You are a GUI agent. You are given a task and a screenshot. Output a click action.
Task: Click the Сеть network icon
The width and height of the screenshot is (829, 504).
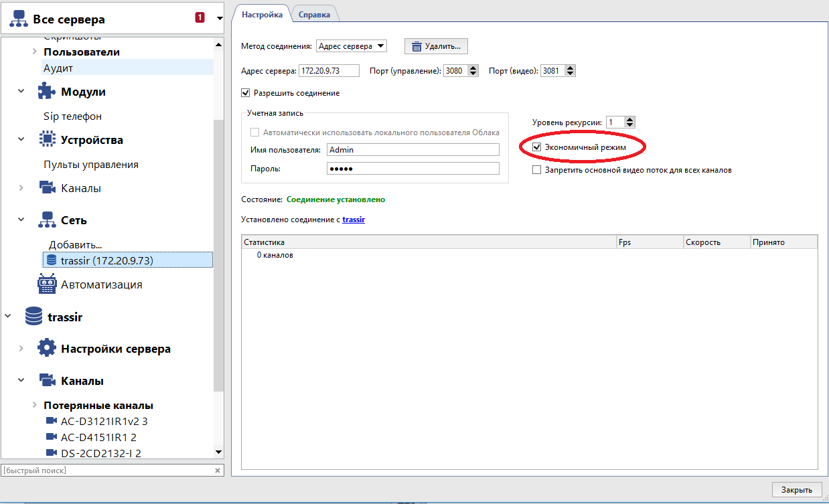click(x=46, y=220)
